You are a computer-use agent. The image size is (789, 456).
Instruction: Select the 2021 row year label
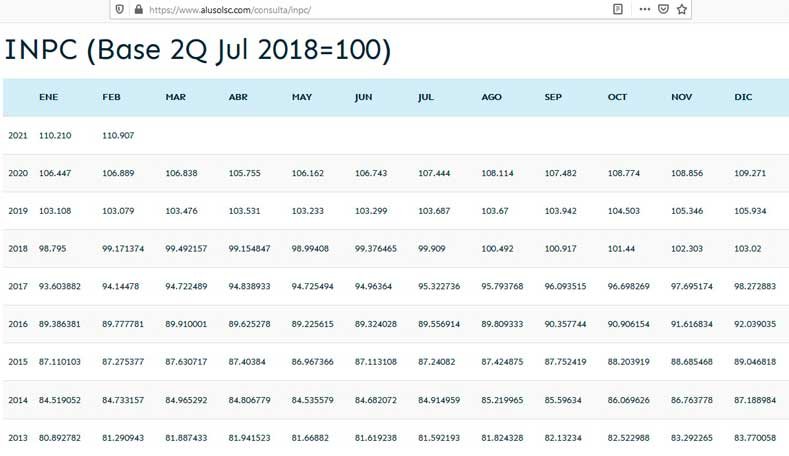coord(18,135)
